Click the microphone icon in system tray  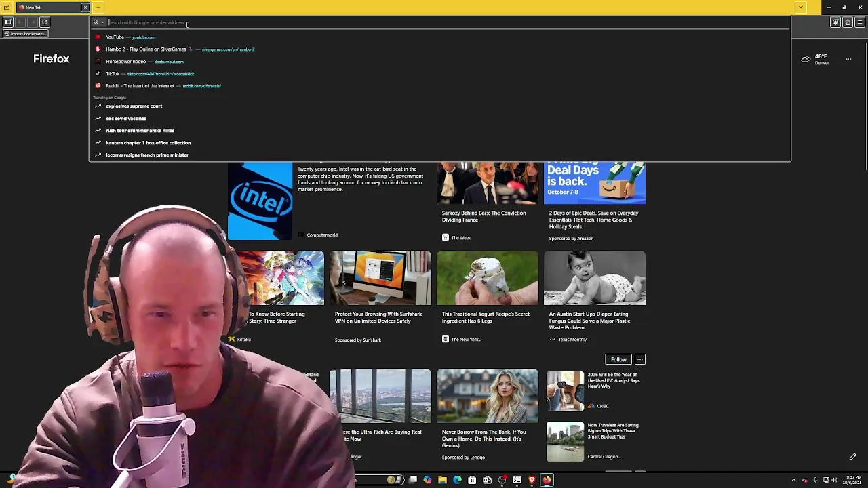pyautogui.click(x=815, y=480)
